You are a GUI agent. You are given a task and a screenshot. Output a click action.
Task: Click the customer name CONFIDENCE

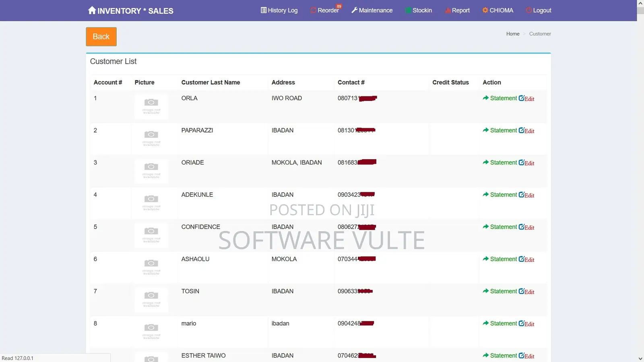coord(200,227)
